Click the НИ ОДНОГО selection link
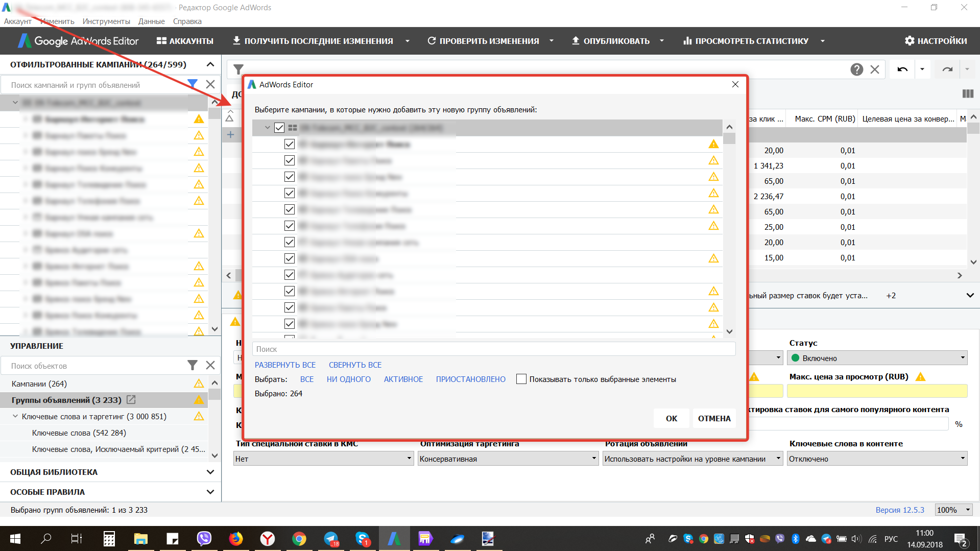 [349, 379]
